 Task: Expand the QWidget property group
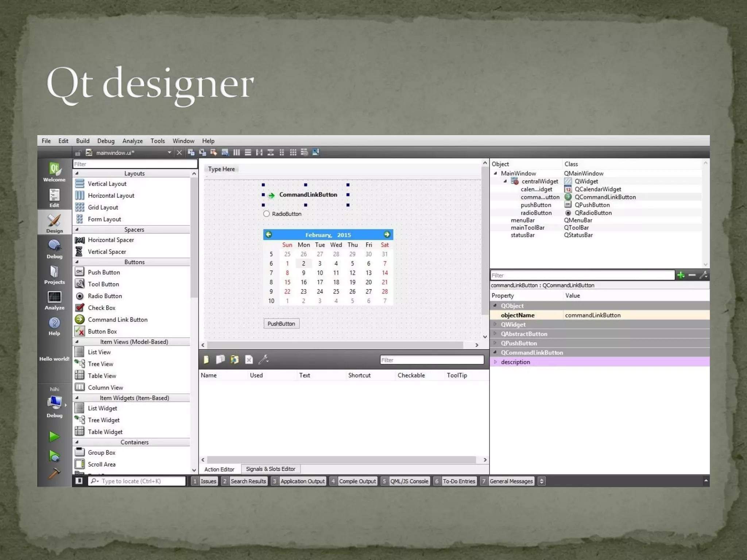point(495,324)
